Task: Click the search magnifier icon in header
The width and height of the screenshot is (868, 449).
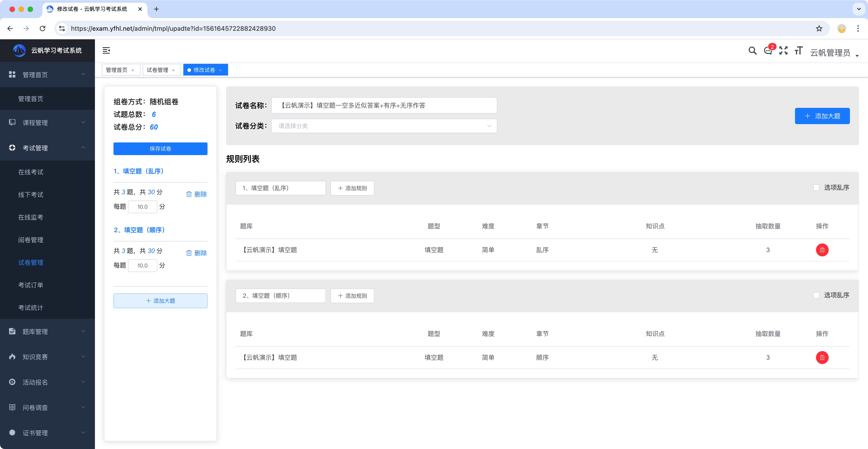Action: (752, 51)
